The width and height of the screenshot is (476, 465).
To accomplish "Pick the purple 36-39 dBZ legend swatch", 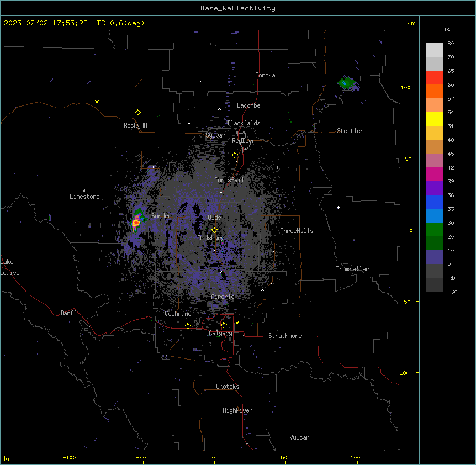I will (x=434, y=188).
